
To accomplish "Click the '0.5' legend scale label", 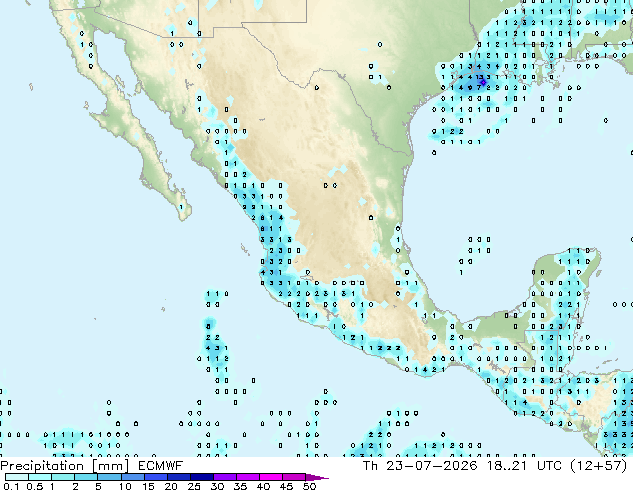I will point(35,486).
